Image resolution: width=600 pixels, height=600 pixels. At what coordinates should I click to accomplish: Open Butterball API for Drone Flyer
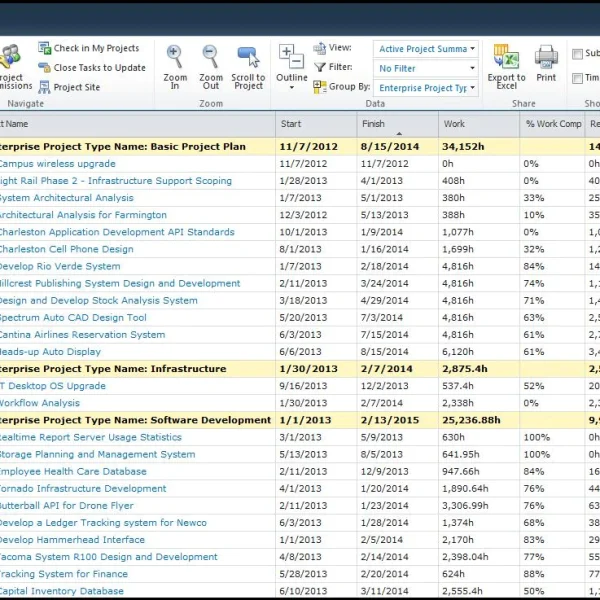67,505
